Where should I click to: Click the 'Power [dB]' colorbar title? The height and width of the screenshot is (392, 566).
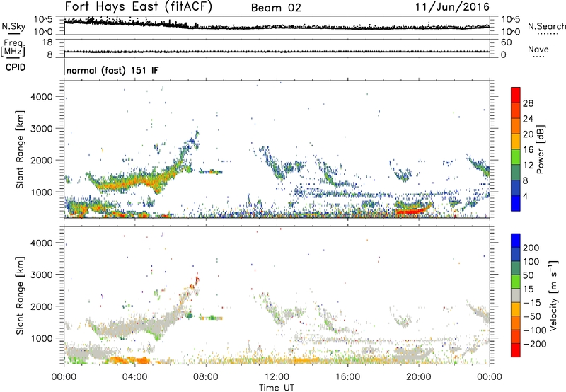540,149
